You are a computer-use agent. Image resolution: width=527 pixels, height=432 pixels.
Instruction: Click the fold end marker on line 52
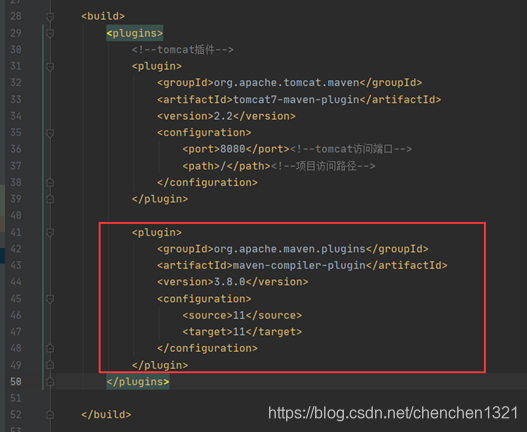click(50, 415)
